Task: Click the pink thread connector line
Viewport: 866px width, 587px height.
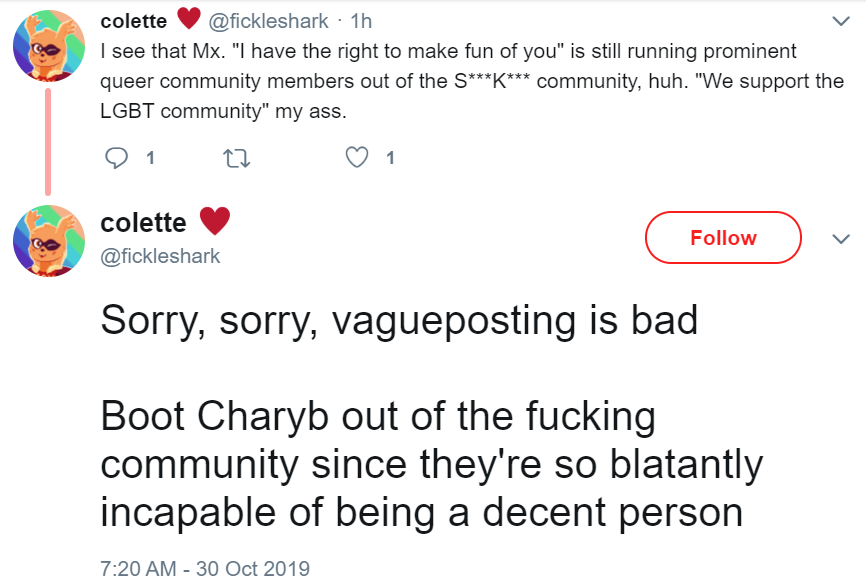Action: click(47, 140)
